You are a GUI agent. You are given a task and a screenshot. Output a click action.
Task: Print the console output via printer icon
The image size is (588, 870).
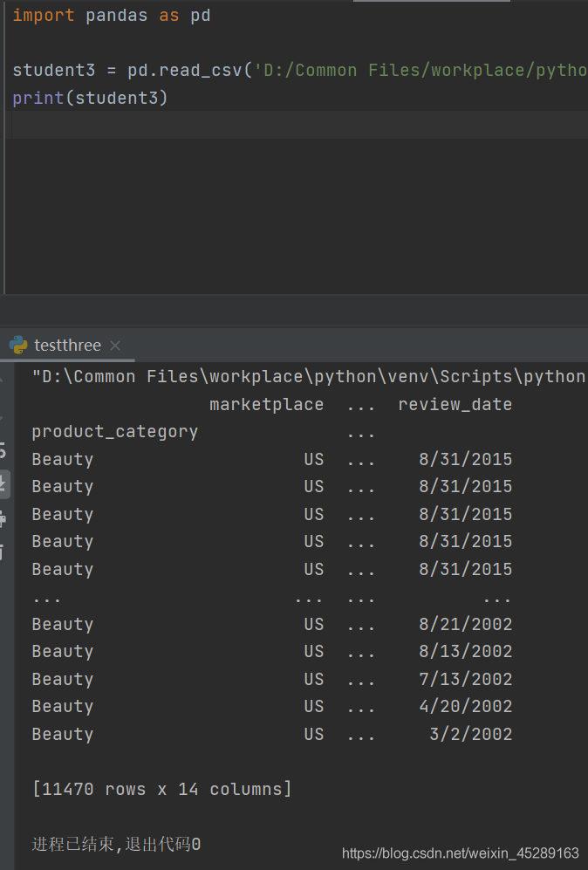pyautogui.click(x=3, y=519)
